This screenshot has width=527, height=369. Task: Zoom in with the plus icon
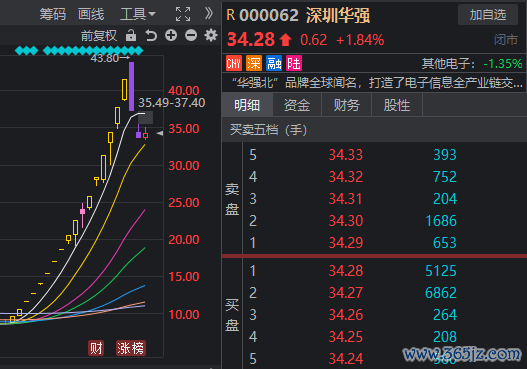pos(171,35)
